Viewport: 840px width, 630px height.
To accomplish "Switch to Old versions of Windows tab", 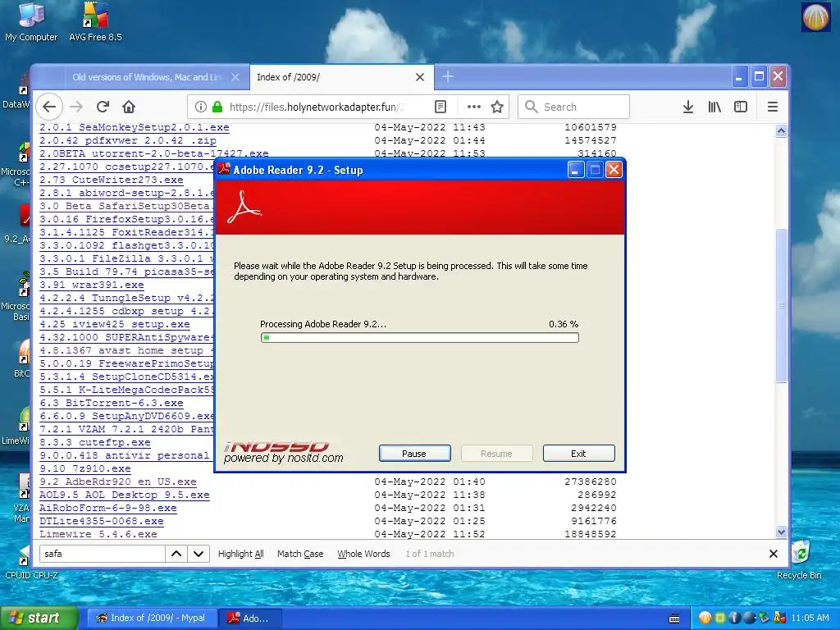I will tap(147, 77).
